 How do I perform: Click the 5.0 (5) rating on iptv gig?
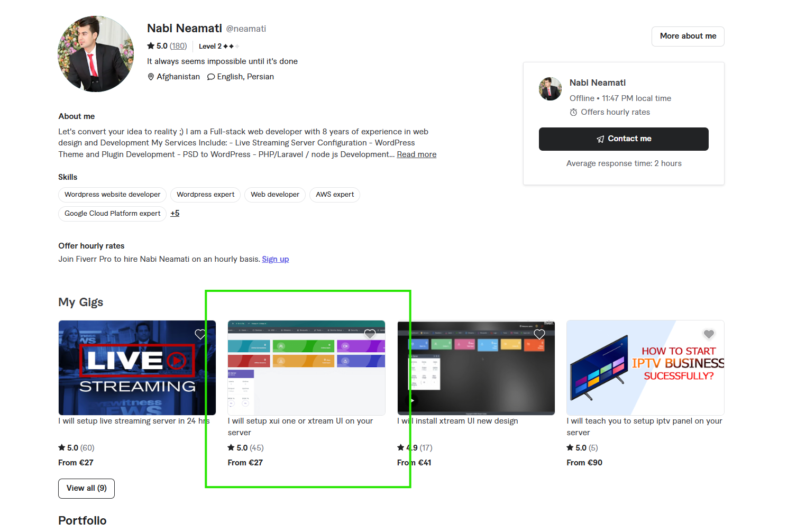(x=582, y=448)
